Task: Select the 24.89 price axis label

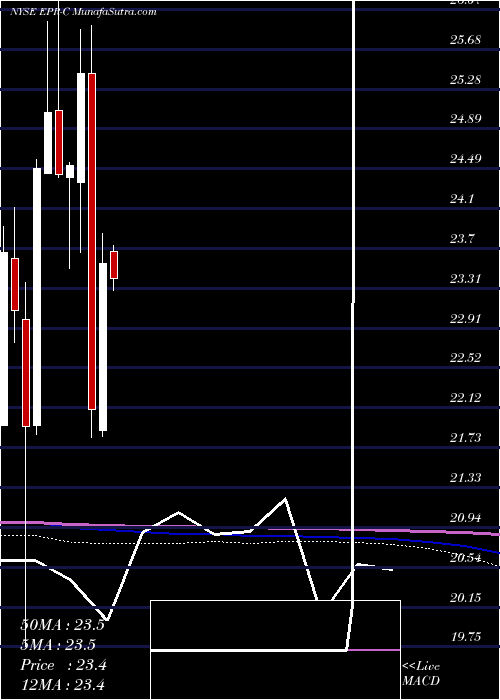Action: pyautogui.click(x=465, y=119)
